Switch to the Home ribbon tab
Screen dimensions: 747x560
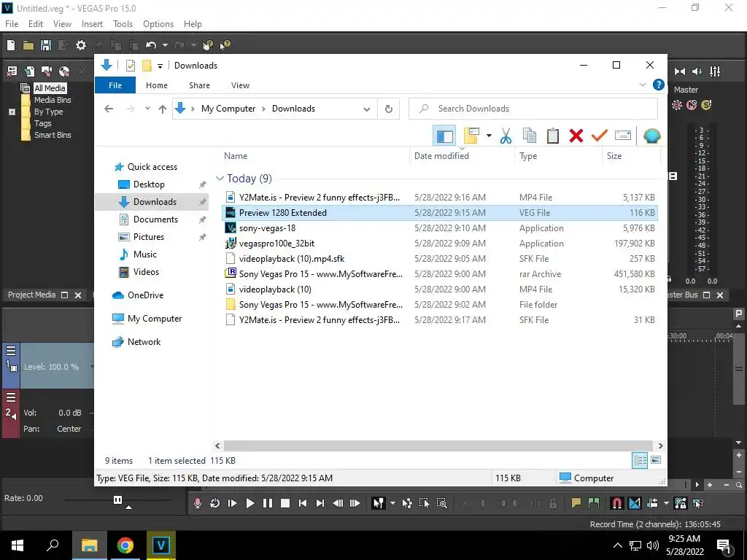(x=157, y=85)
